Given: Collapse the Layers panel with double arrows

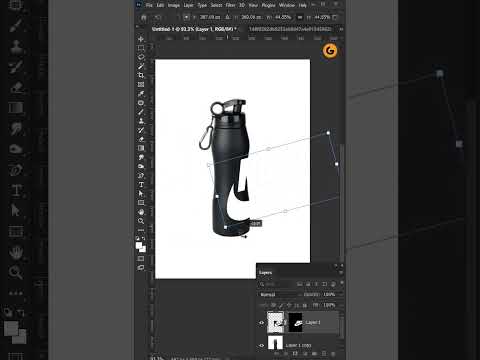Looking at the screenshot, I should click(x=336, y=266).
